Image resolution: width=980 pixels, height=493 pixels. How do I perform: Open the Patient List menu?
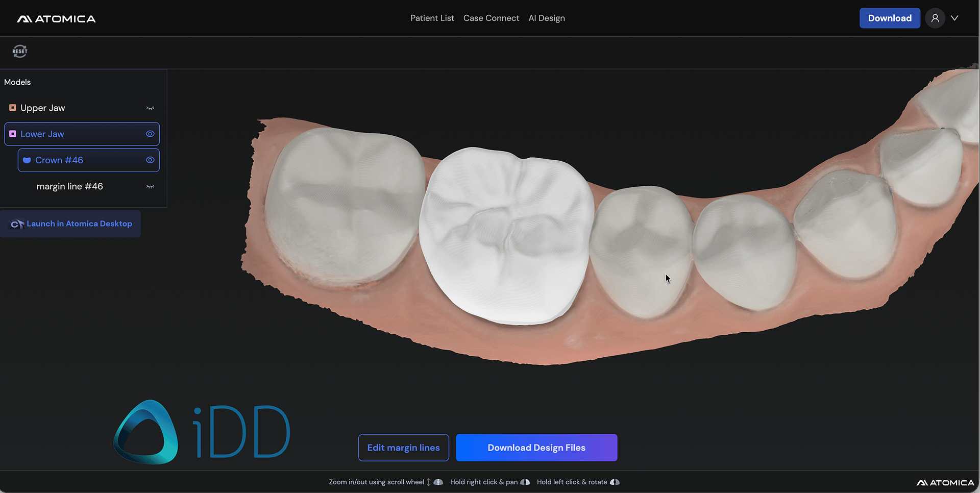[432, 18]
